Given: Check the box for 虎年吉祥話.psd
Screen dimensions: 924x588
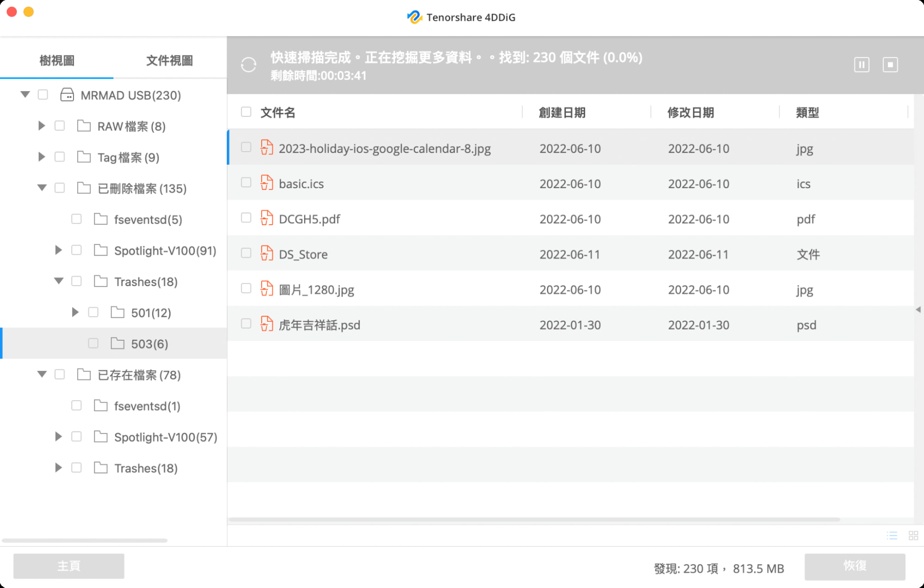Looking at the screenshot, I should (x=246, y=324).
